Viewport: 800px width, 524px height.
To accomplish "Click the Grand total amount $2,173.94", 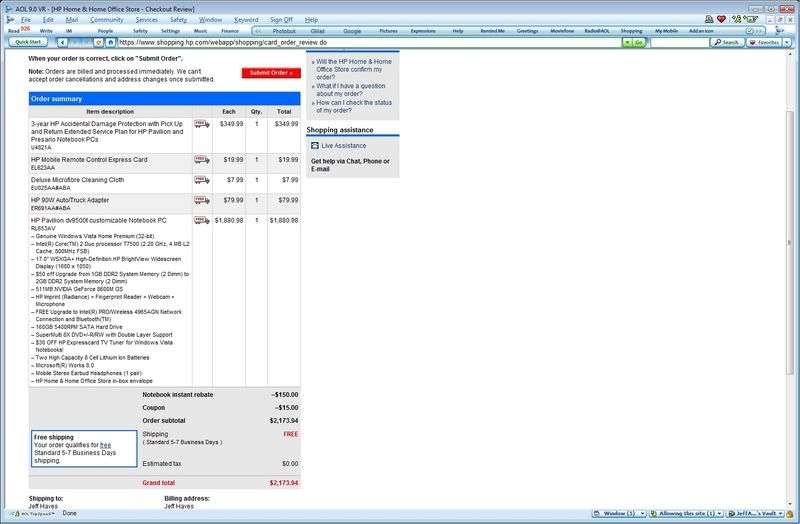I will (284, 483).
